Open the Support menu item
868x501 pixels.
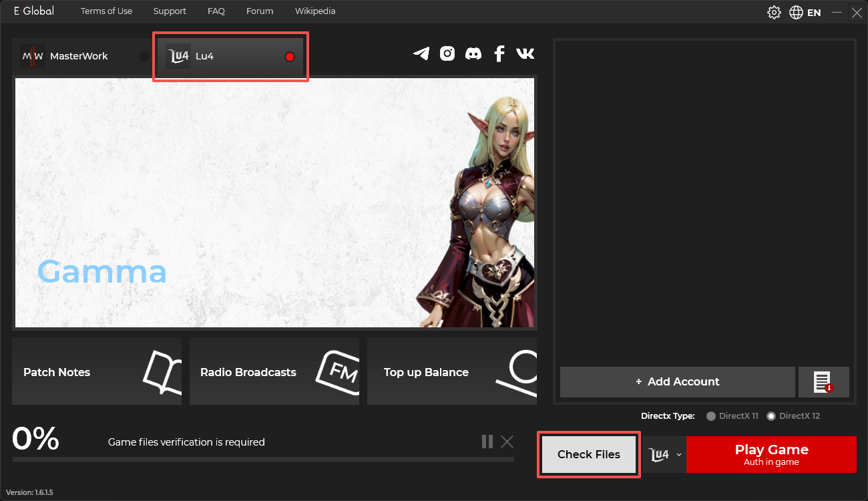(x=170, y=11)
